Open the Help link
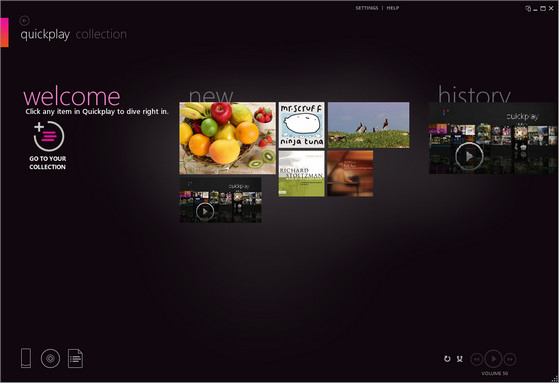The height and width of the screenshot is (383, 559). point(393,8)
